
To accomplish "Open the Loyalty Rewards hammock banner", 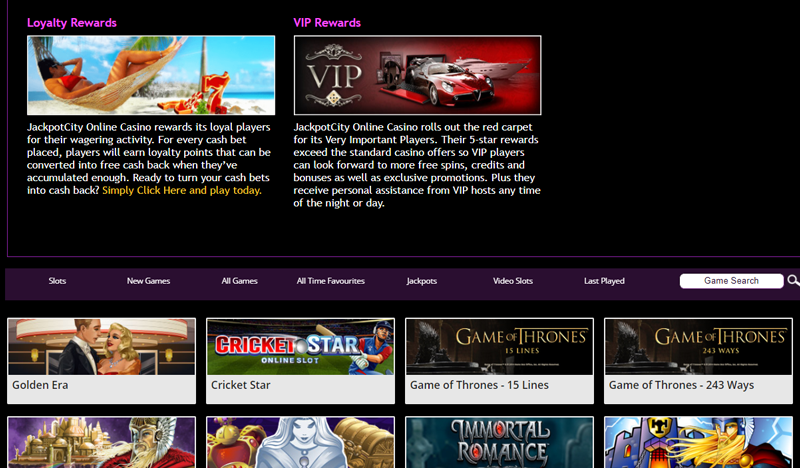I will coord(151,75).
